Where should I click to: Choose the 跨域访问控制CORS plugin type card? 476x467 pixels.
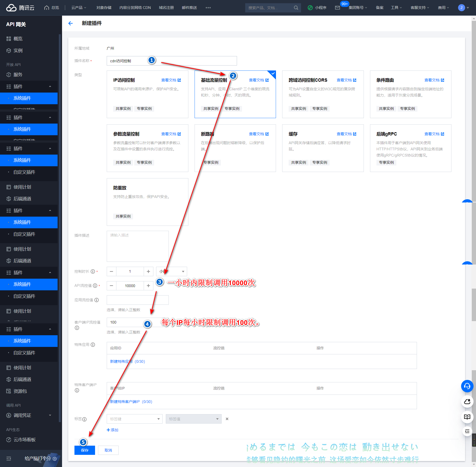323,94
